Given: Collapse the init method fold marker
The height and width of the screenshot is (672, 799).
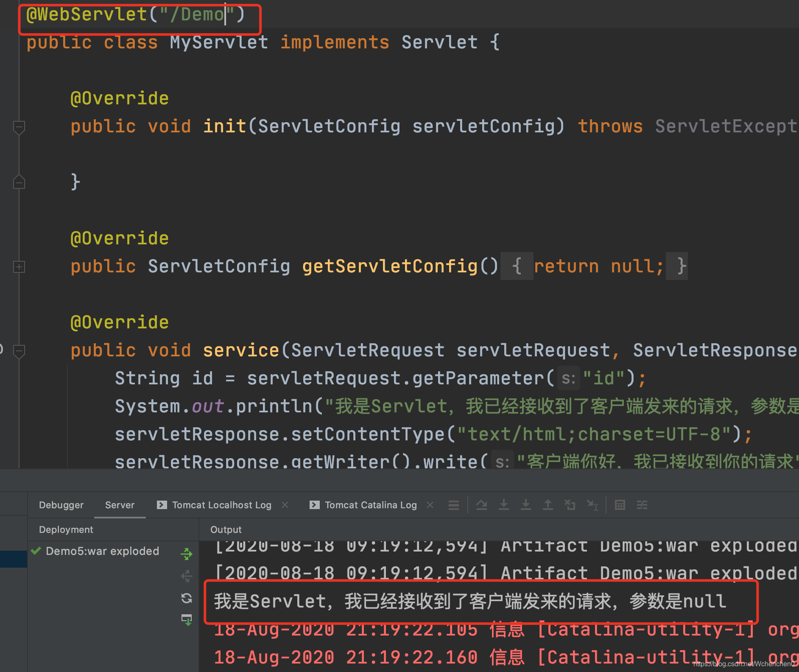Looking at the screenshot, I should click(19, 127).
